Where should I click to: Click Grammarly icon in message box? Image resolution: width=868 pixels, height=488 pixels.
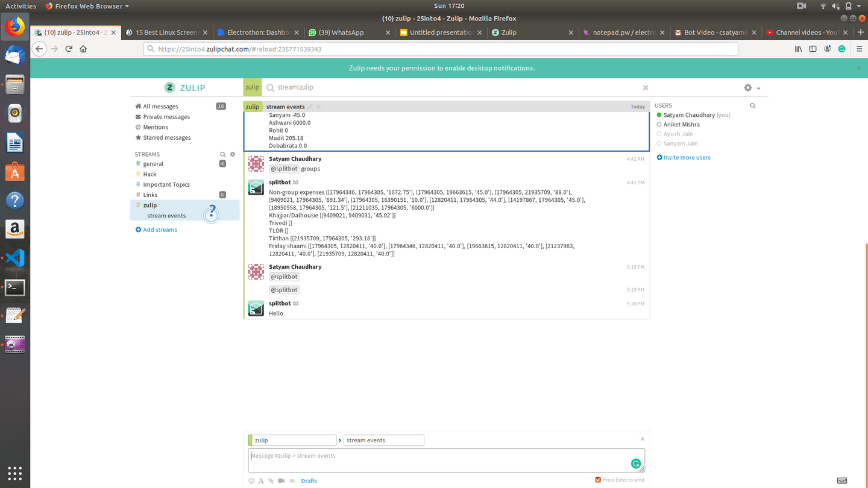coord(635,463)
